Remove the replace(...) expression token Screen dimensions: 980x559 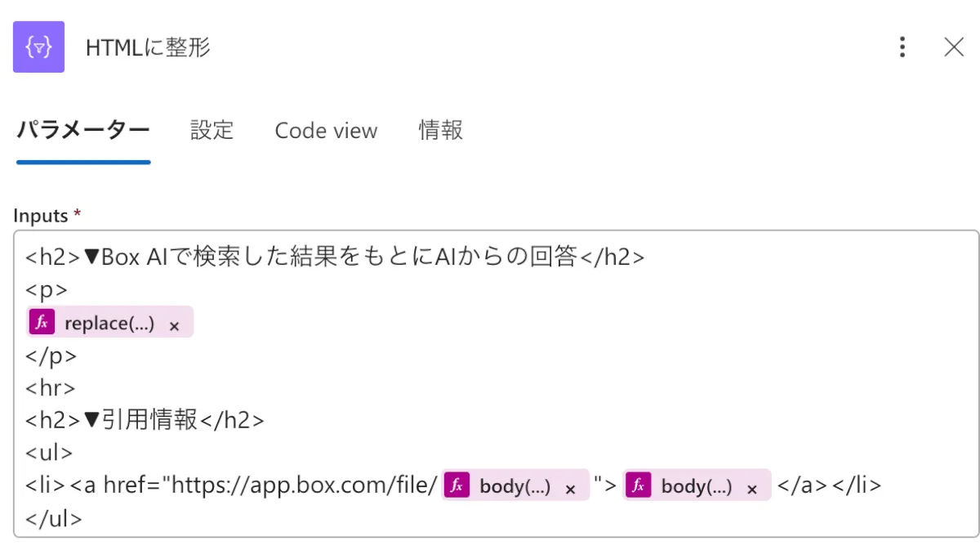point(174,324)
